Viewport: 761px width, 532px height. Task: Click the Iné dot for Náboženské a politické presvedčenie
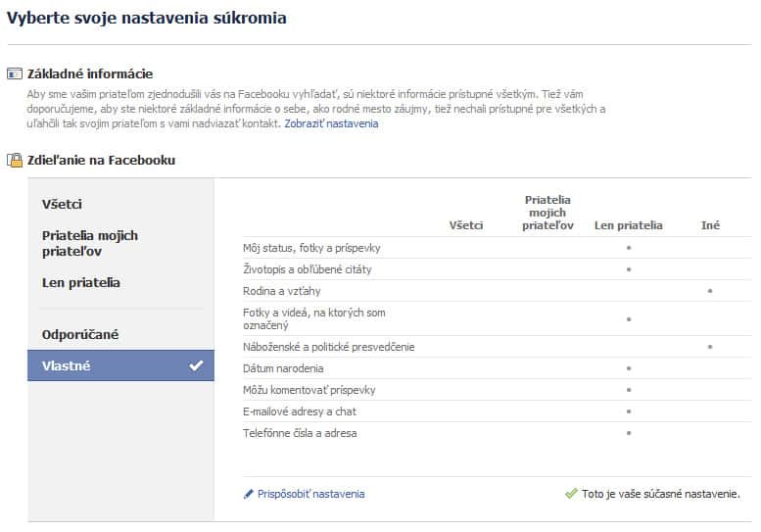[x=710, y=347]
